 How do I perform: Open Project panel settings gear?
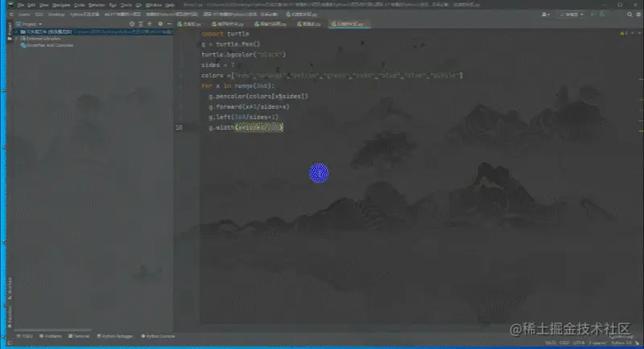[x=160, y=24]
